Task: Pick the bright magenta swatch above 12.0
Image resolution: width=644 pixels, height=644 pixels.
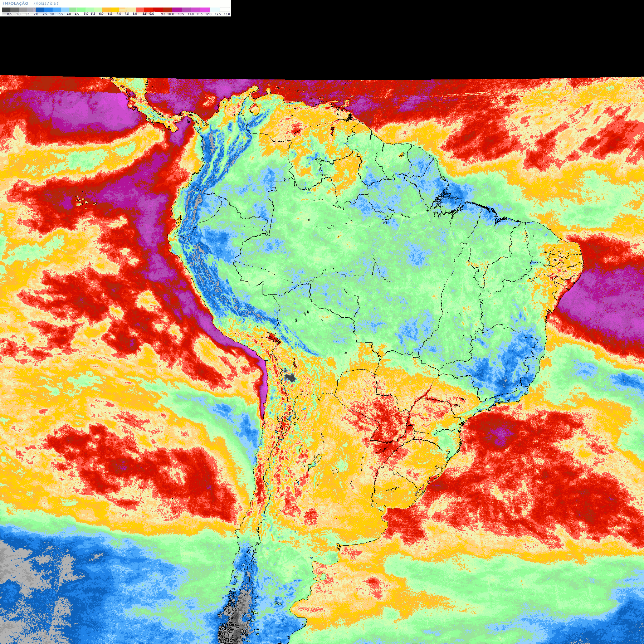Action: pyautogui.click(x=205, y=10)
